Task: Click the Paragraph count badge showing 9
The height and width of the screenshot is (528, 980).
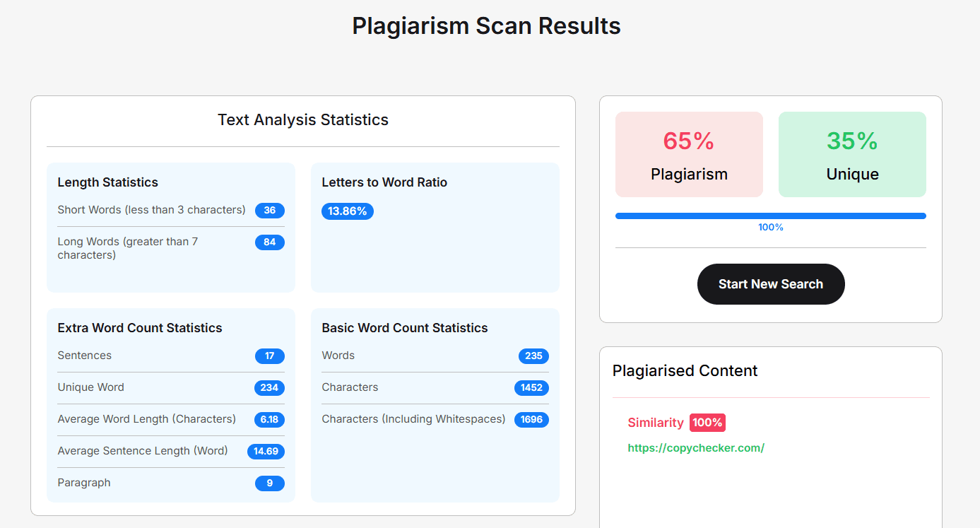Action: click(269, 483)
